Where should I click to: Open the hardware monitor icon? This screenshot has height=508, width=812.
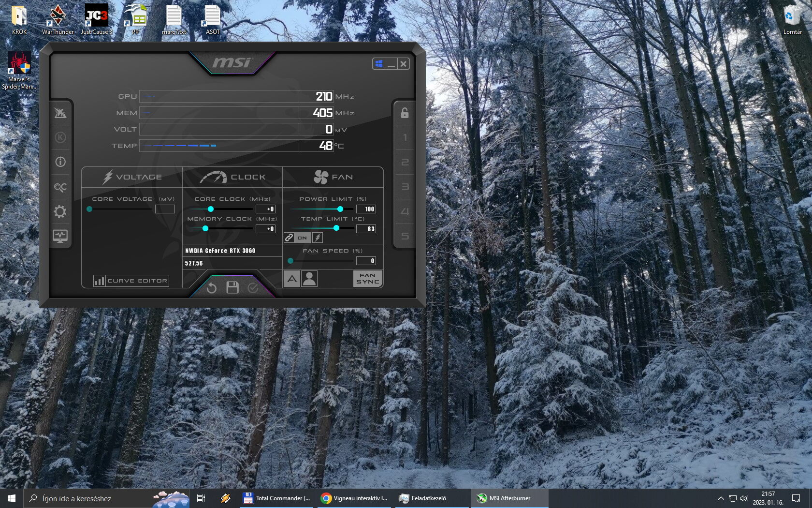tap(60, 236)
